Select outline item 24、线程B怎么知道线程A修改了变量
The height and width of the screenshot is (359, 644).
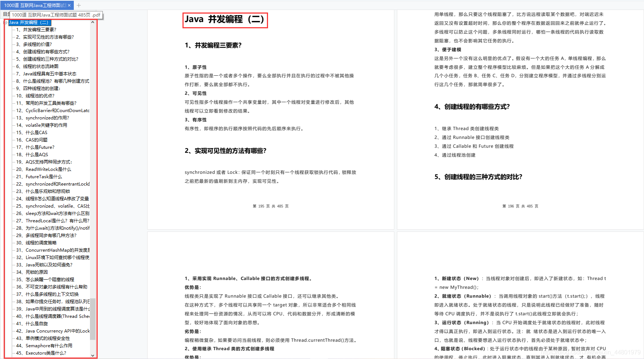pyautogui.click(x=53, y=199)
